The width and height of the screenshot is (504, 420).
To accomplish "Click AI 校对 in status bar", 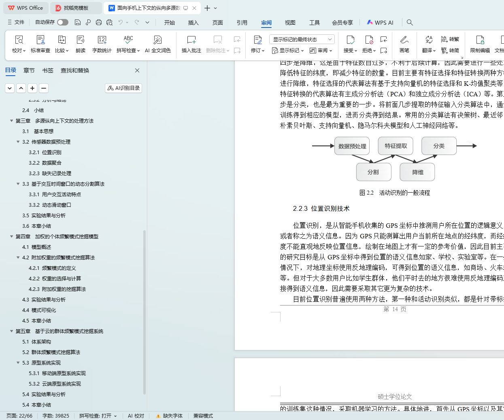I will (x=136, y=416).
